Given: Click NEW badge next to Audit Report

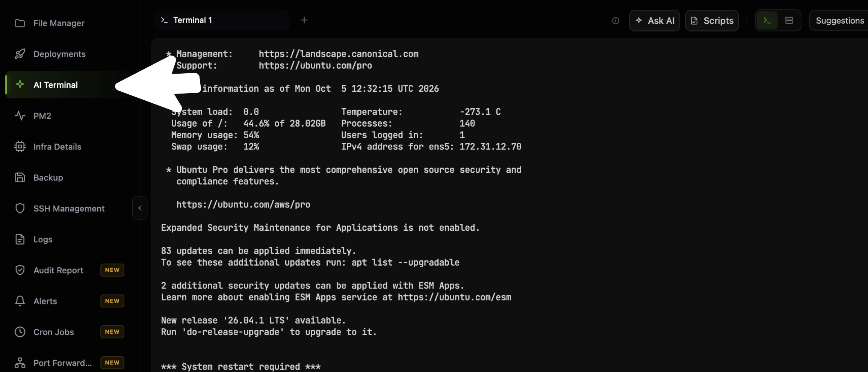Looking at the screenshot, I should (x=112, y=270).
